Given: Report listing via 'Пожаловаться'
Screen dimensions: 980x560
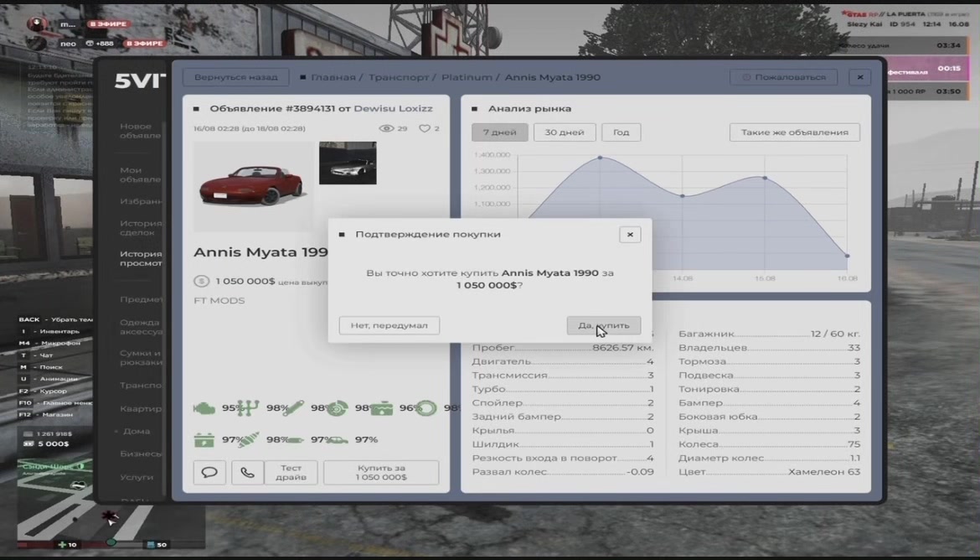Looking at the screenshot, I should tap(784, 77).
